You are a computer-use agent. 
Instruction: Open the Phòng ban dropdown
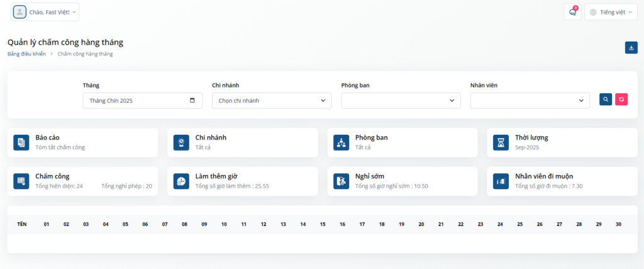pos(401,100)
